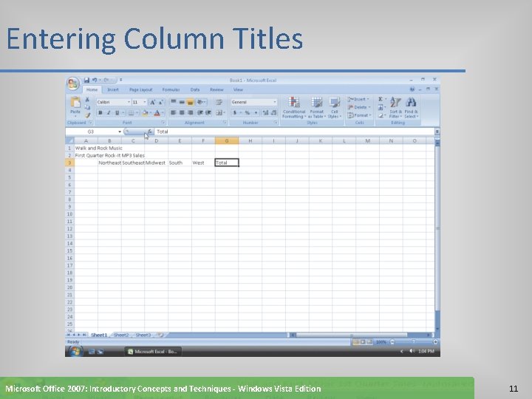This screenshot has height=399, width=532.
Task: Increase cell indent
Action: click(208, 112)
